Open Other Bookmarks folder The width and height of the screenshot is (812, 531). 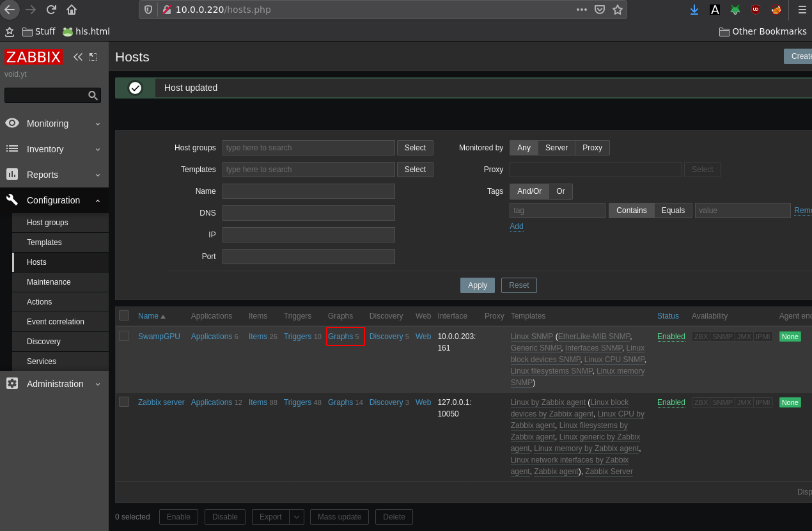pos(763,31)
